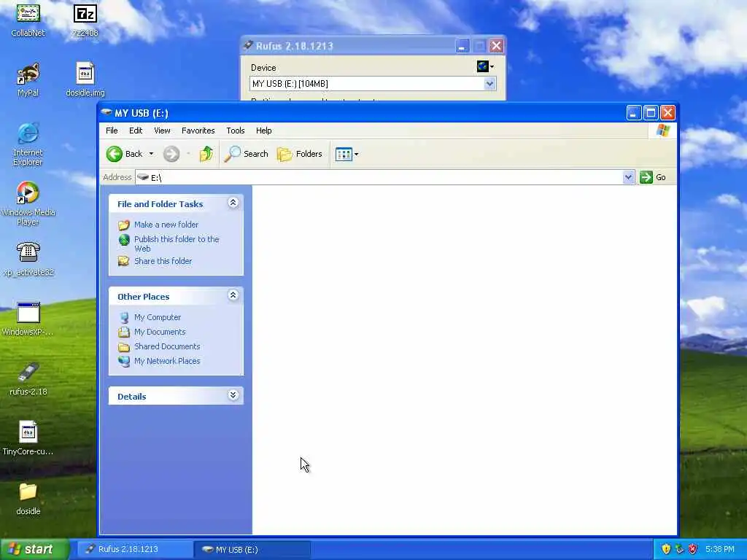747x560 pixels.
Task: Click the red shield tray icon
Action: [x=693, y=549]
